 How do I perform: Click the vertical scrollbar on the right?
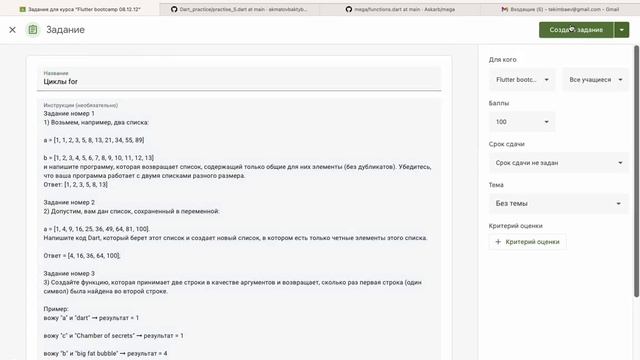pos(636,171)
